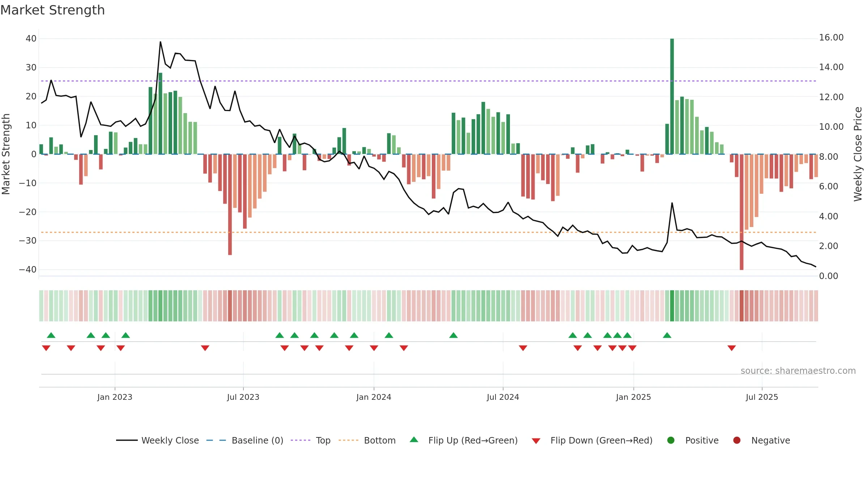Image resolution: width=868 pixels, height=488 pixels.
Task: Toggle the Negative legend entry
Action: pos(761,440)
